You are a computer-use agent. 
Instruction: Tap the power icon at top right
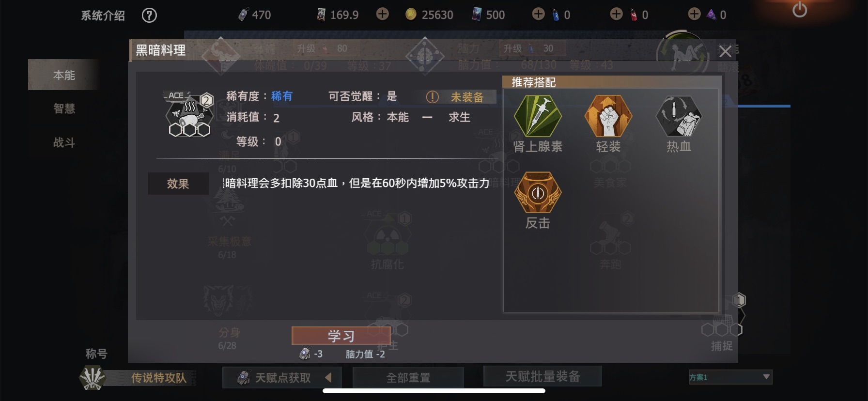click(799, 10)
